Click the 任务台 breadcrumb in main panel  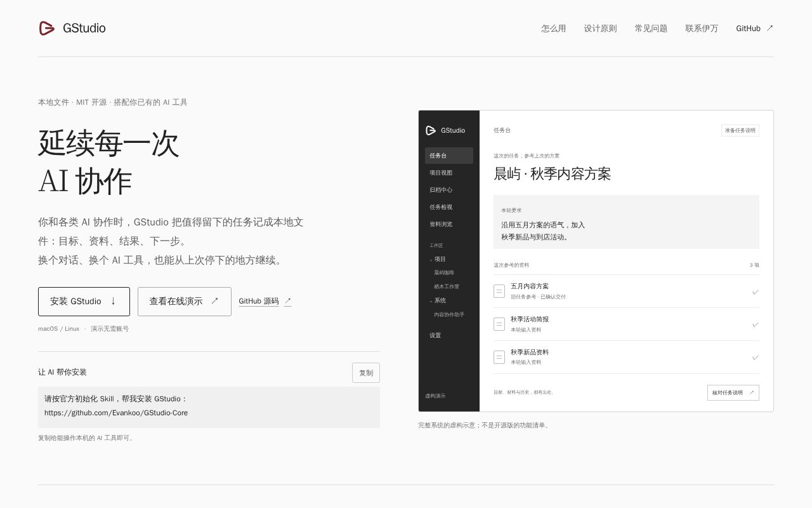[x=502, y=130]
